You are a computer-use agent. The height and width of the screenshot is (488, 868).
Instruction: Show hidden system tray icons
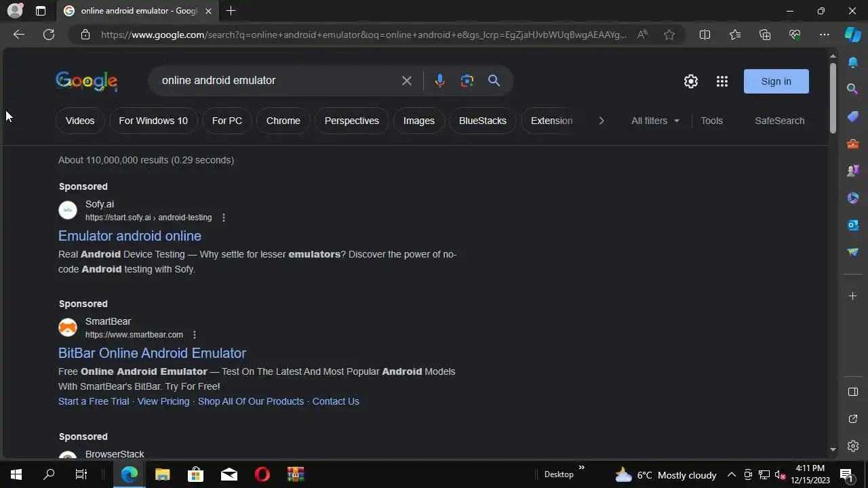click(732, 474)
